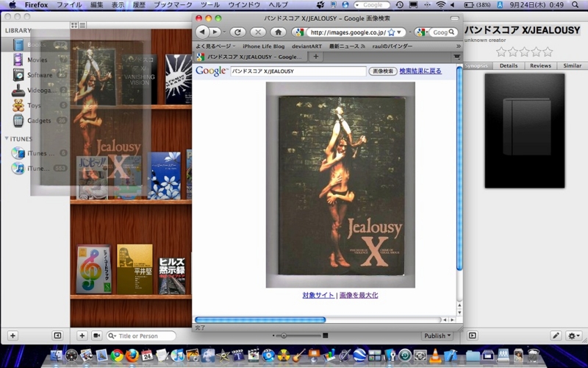The width and height of the screenshot is (588, 368).
Task: Collapse the iTUNES section in the sidebar
Action: (7, 138)
